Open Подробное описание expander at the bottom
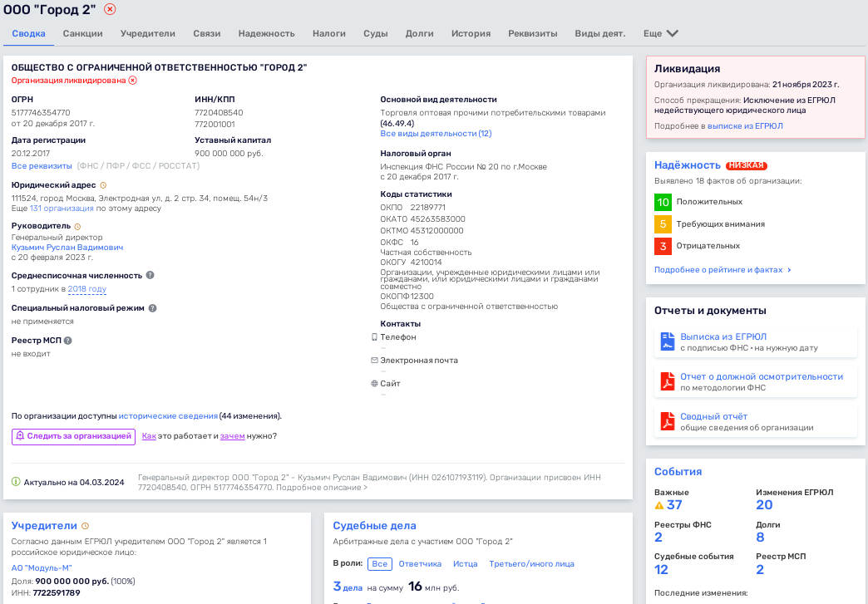 click(321, 488)
